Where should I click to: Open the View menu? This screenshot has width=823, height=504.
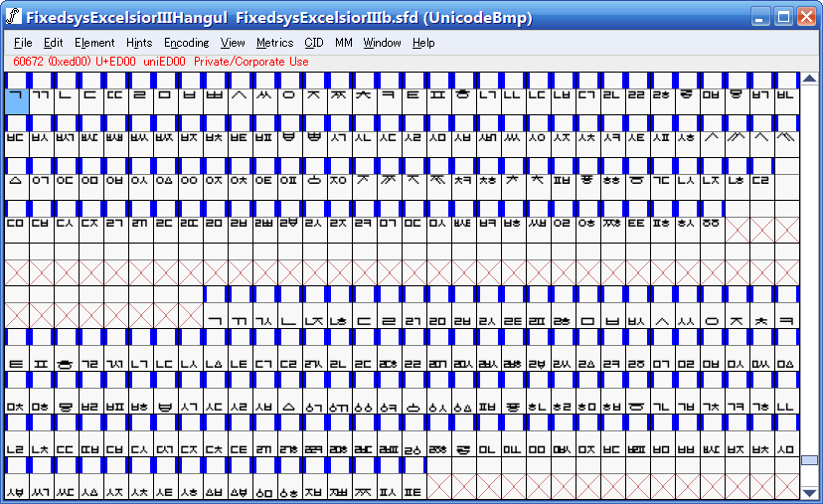pos(233,43)
